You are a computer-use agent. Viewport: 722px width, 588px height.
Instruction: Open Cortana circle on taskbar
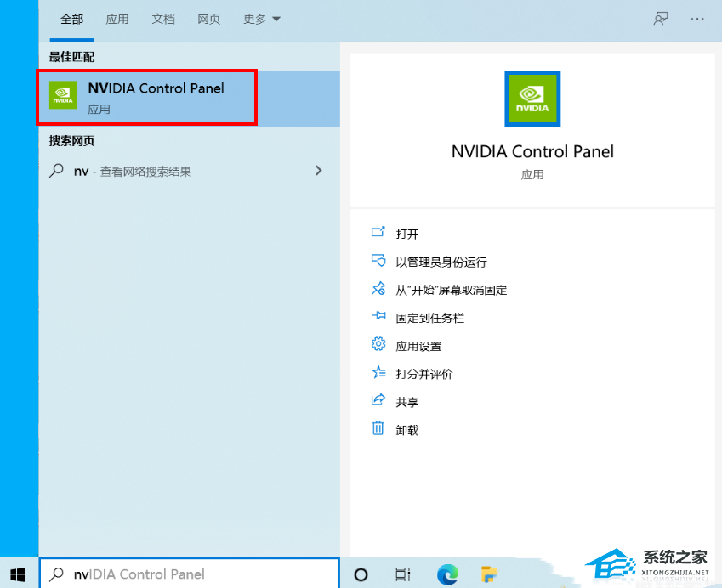pyautogui.click(x=361, y=574)
